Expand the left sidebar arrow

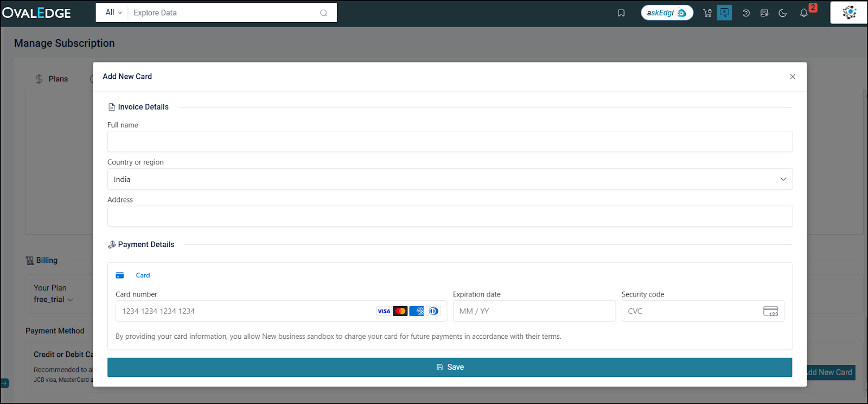(4, 383)
